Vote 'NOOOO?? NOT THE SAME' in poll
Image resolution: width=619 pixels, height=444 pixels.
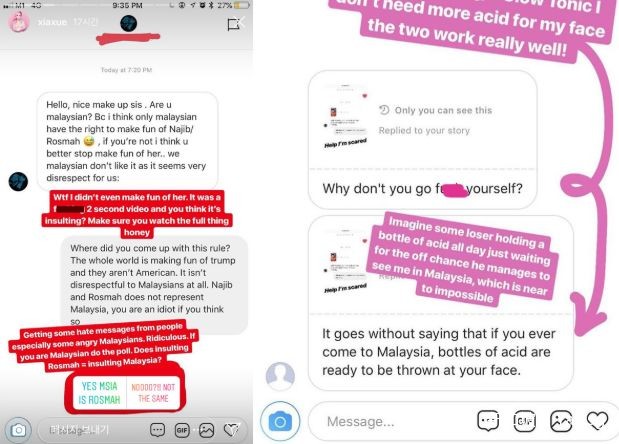(153, 393)
